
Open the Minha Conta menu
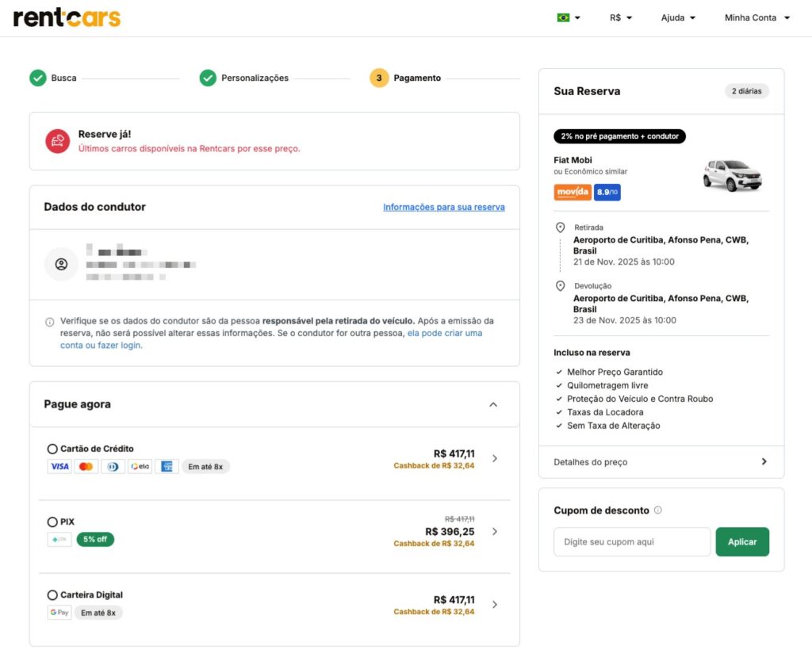[x=756, y=17]
